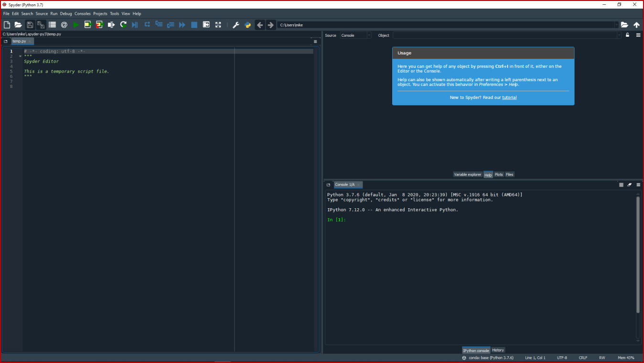Viewport: 644px width, 363px height.
Task: Change to parent directory arrow
Action: click(x=636, y=25)
